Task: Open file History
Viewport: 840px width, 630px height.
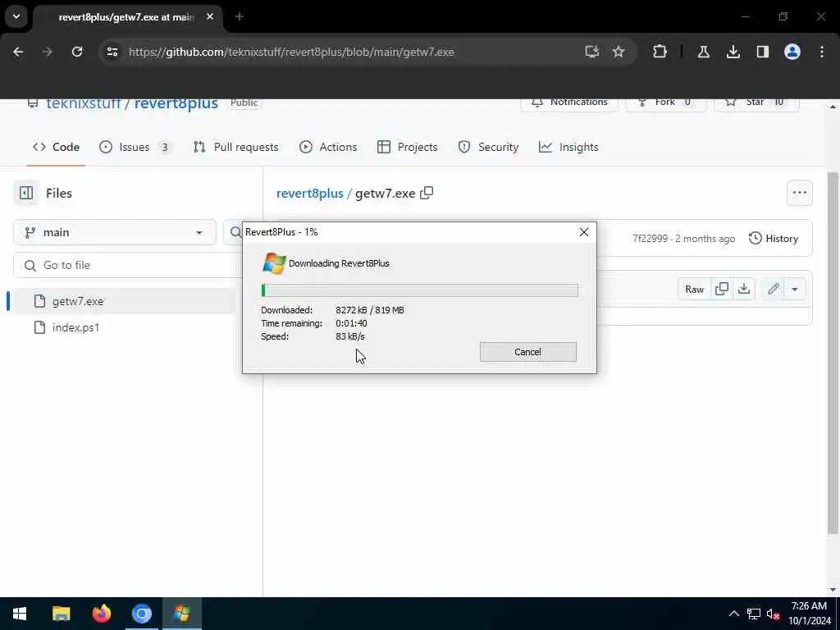Action: pyautogui.click(x=774, y=239)
